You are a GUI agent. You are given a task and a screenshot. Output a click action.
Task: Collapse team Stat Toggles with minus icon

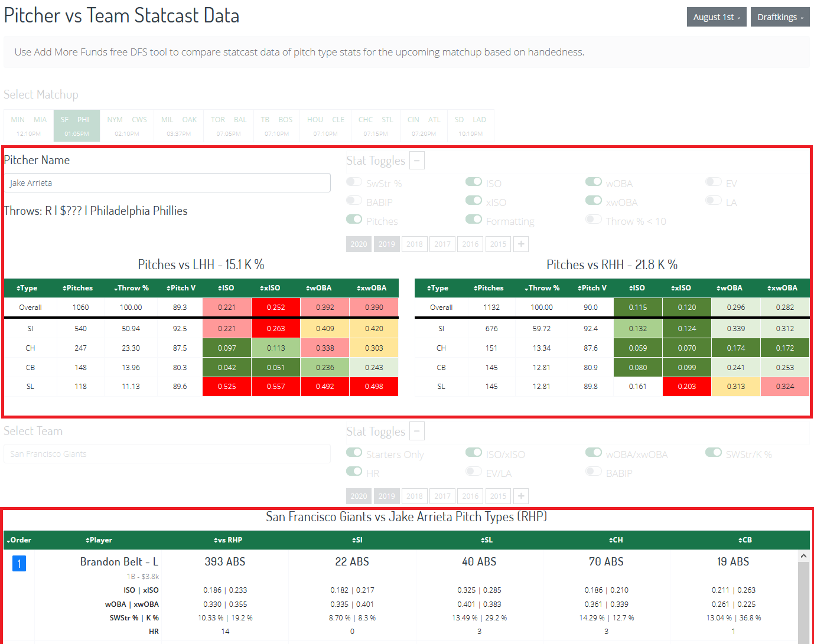tap(417, 431)
